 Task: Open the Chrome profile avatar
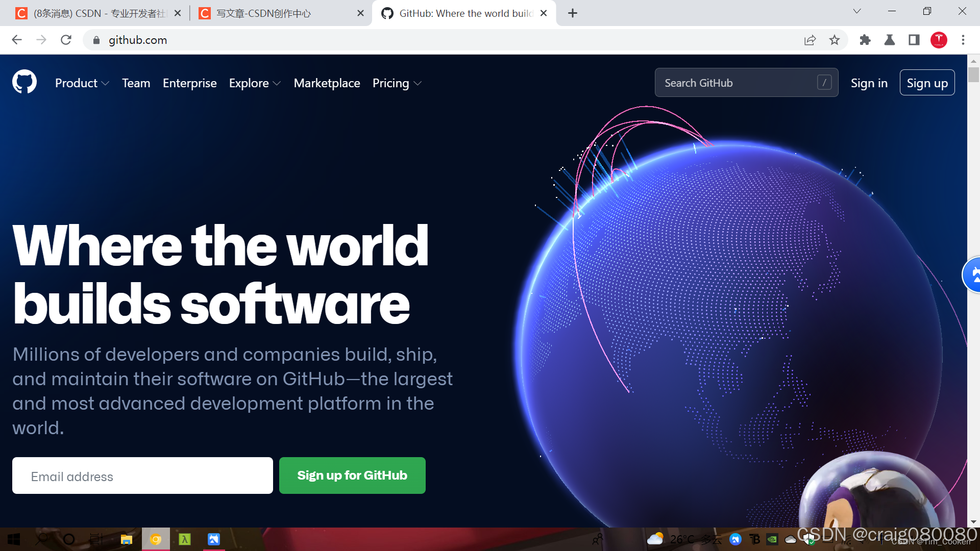[939, 40]
